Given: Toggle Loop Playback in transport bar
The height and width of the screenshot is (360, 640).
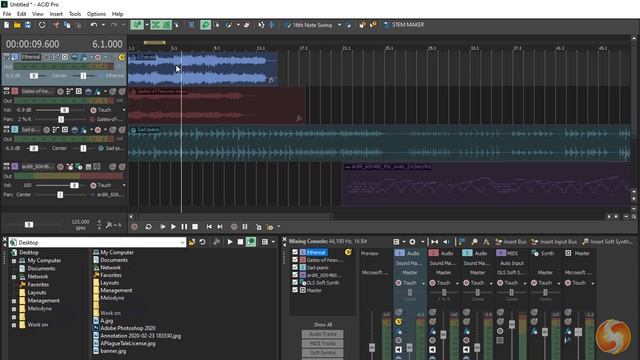Looking at the screenshot, I should pos(148,227).
